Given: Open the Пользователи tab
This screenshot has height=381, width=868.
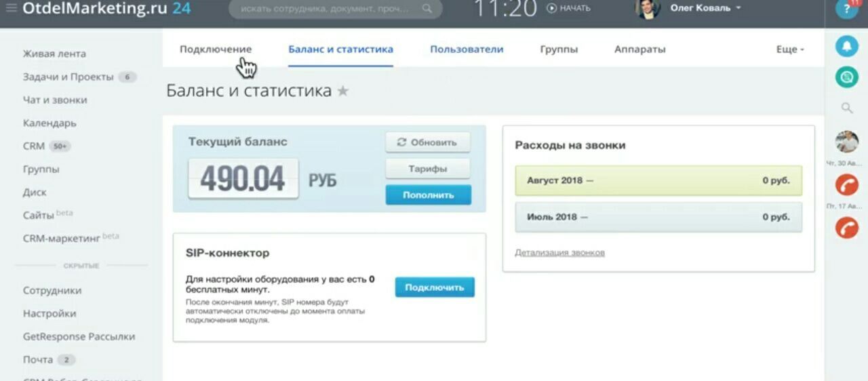Looking at the screenshot, I should 467,49.
